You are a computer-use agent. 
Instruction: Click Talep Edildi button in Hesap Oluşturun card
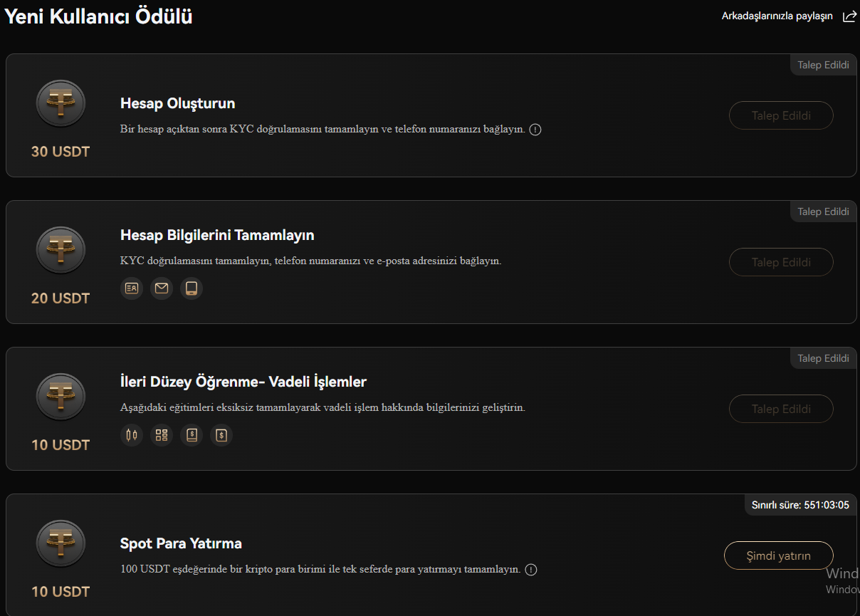tap(781, 115)
